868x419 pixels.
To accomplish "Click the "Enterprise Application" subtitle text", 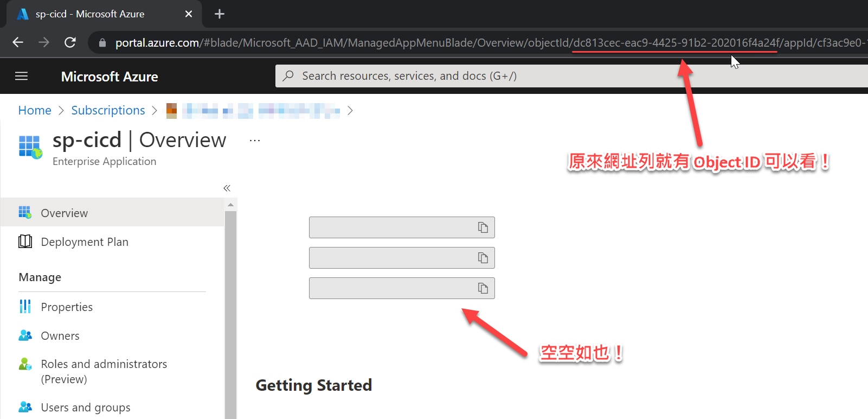I will pos(104,161).
